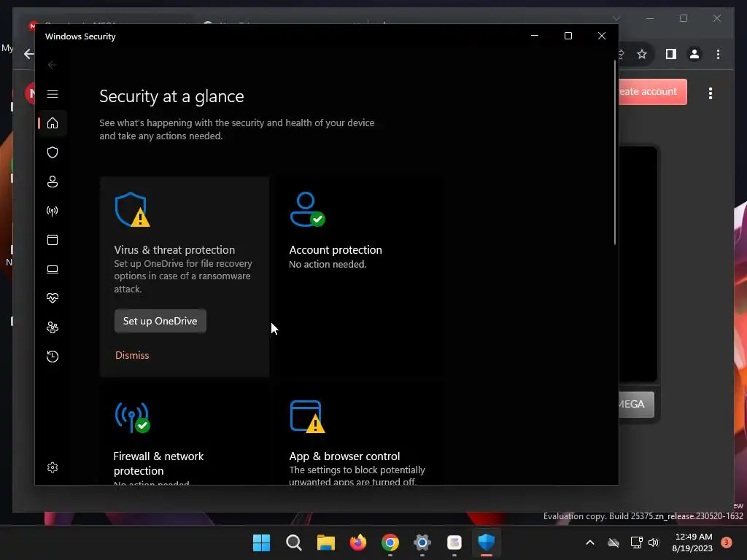Open the Account protection heading
Screen dimensions: 747x560
(x=336, y=250)
